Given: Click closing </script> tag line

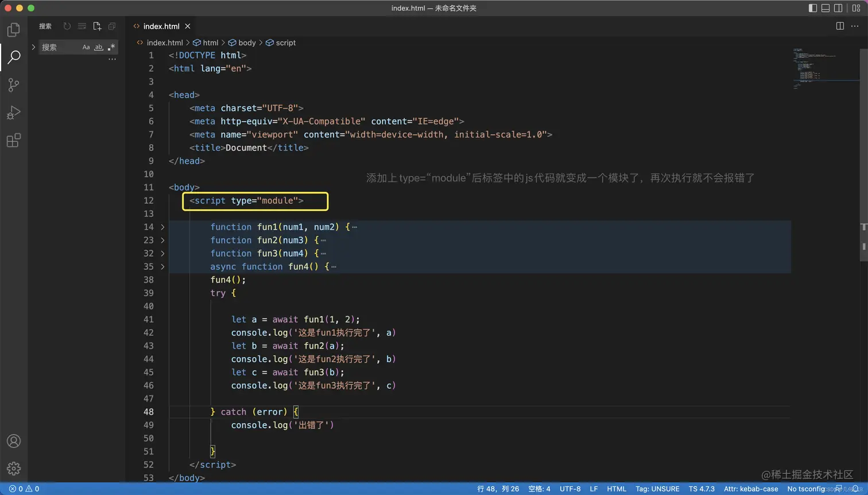Looking at the screenshot, I should point(213,465).
